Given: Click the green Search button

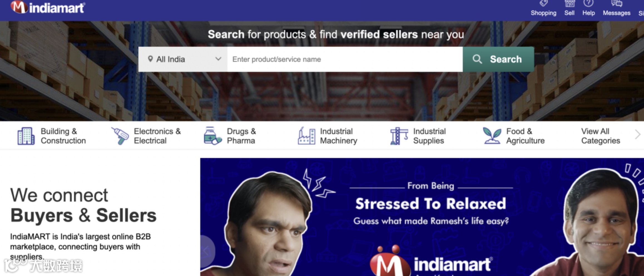Looking at the screenshot, I should (498, 59).
